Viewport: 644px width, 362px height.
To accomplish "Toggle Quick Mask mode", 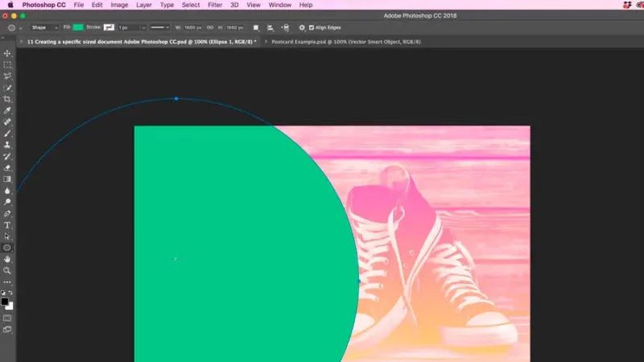I will (x=7, y=318).
